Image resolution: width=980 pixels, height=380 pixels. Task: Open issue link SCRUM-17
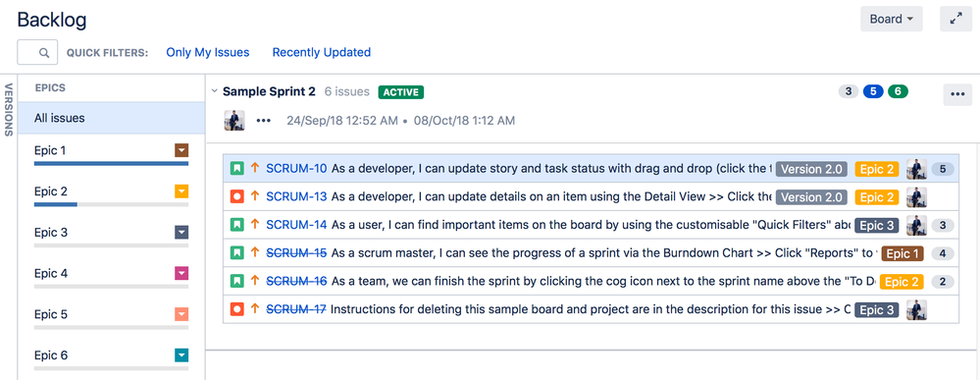click(x=296, y=309)
